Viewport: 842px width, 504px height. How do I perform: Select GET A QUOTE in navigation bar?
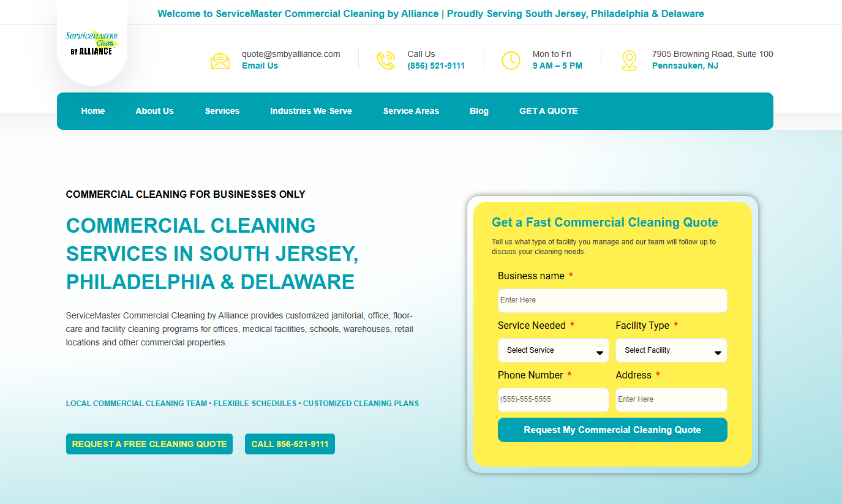(549, 111)
